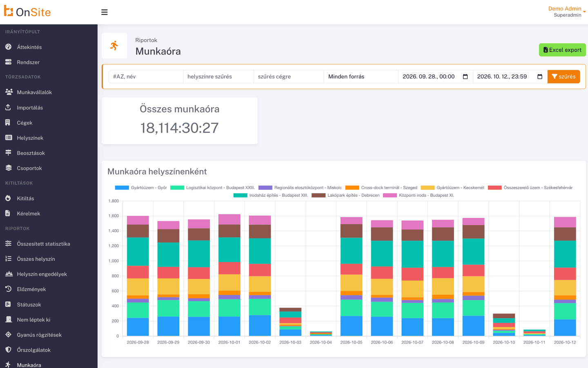Click the end date 2026. 10. 12. field
This screenshot has height=368, width=588.
(510, 76)
